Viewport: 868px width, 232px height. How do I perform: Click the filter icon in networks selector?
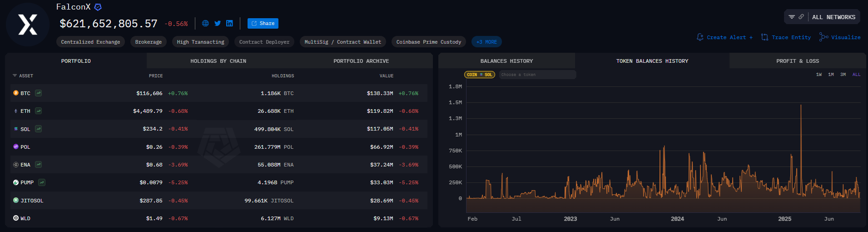click(792, 17)
